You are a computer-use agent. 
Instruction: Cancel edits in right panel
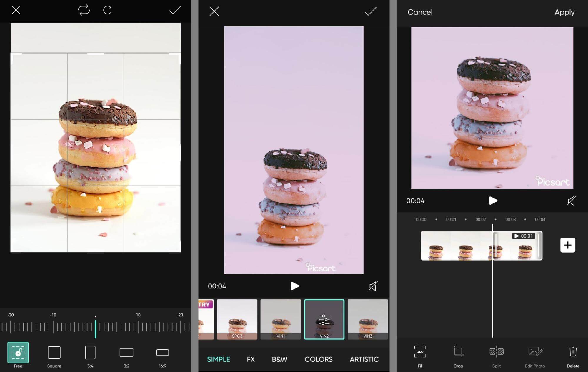(420, 11)
